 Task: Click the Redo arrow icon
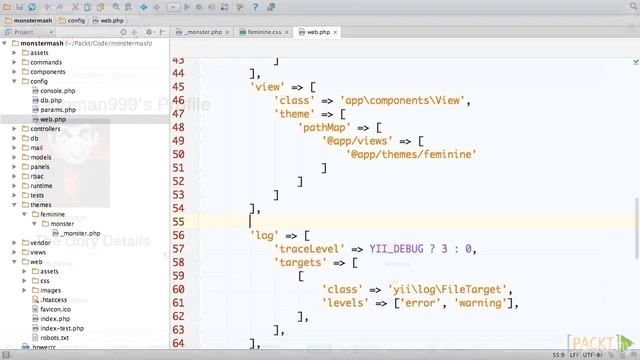coord(60,7)
